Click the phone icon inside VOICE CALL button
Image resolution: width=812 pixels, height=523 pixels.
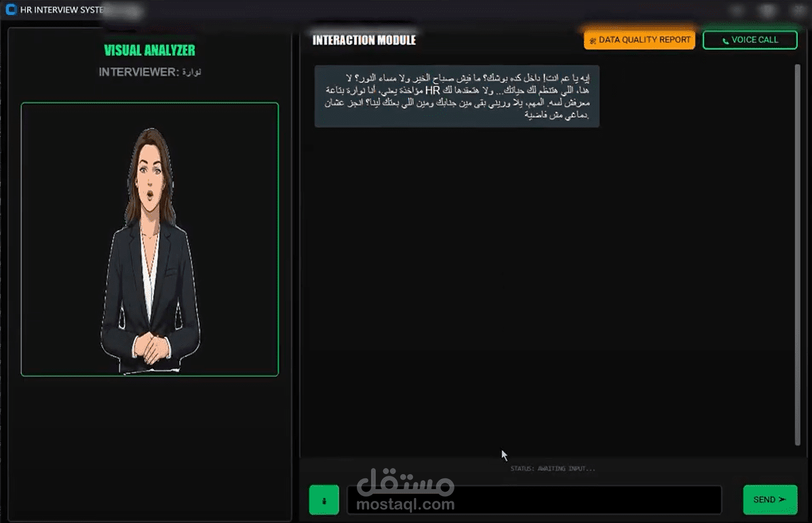tap(725, 40)
